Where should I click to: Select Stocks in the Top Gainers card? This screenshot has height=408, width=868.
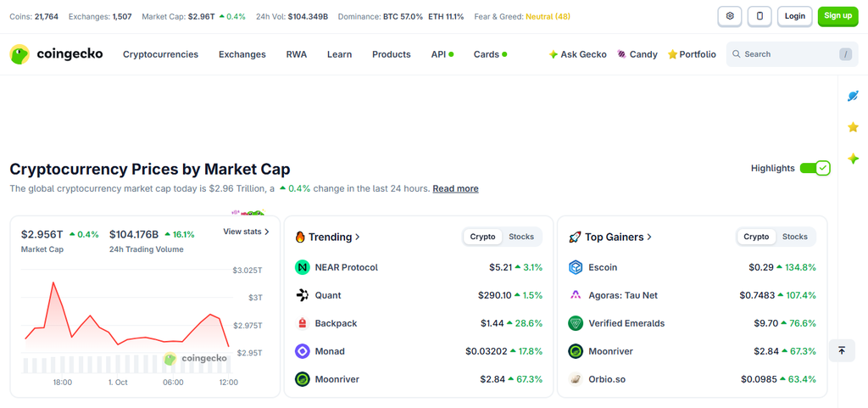(x=795, y=237)
